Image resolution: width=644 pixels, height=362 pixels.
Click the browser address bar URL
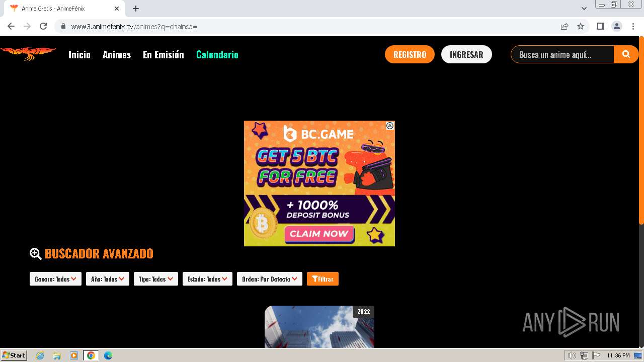click(134, 26)
